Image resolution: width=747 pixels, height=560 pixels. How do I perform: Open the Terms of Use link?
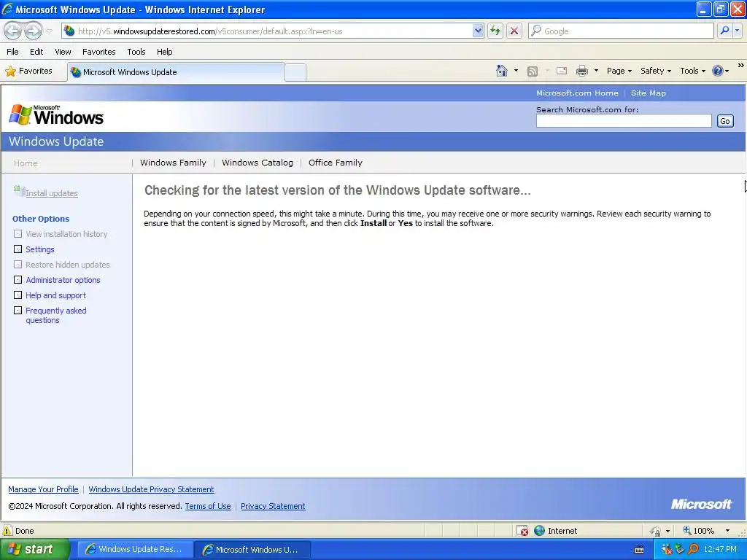(x=208, y=506)
